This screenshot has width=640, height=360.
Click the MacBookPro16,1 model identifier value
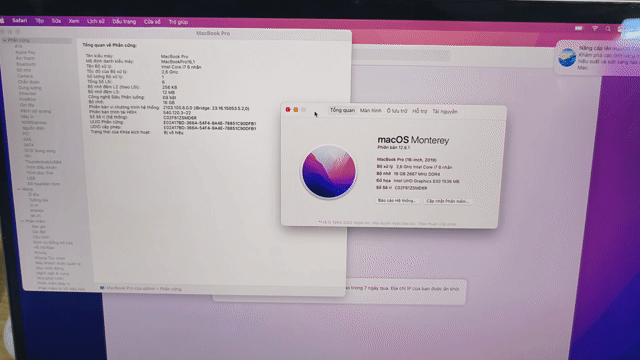coord(178,62)
